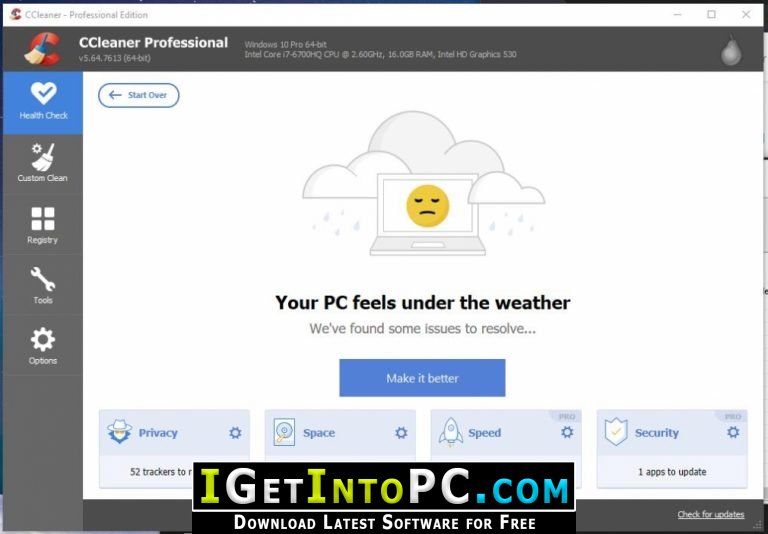The width and height of the screenshot is (768, 534).
Task: Click the Check for updates link
Action: (711, 514)
